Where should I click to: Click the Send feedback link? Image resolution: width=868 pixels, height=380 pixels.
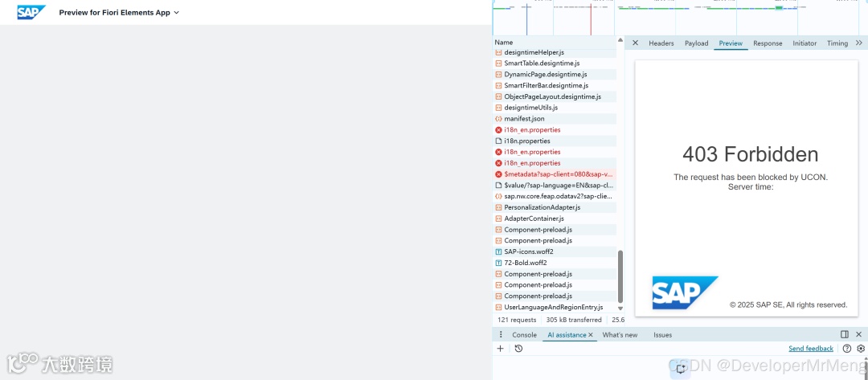coord(811,349)
